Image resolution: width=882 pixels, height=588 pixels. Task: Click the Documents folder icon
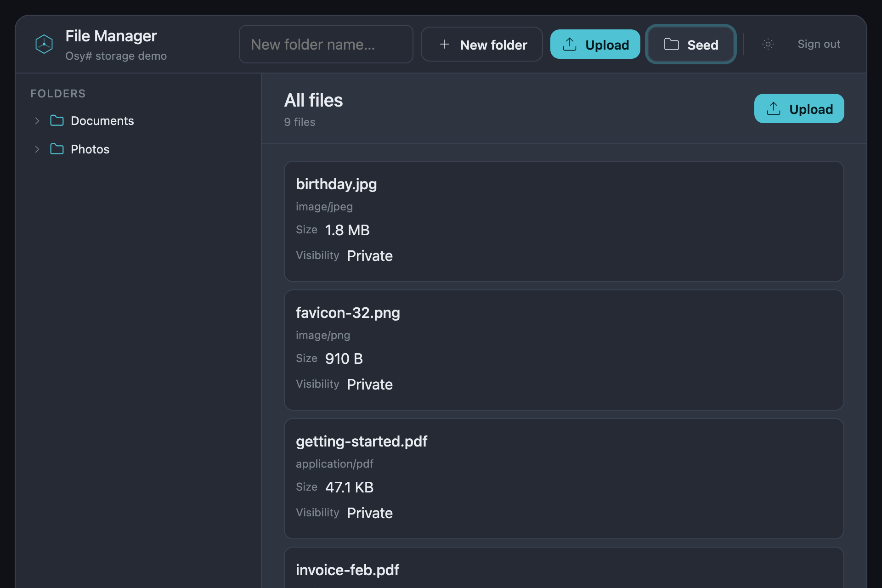tap(57, 121)
